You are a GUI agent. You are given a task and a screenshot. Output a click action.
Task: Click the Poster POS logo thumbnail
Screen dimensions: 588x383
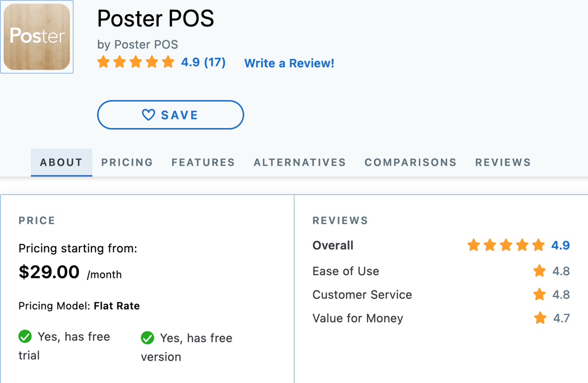pyautogui.click(x=36, y=36)
